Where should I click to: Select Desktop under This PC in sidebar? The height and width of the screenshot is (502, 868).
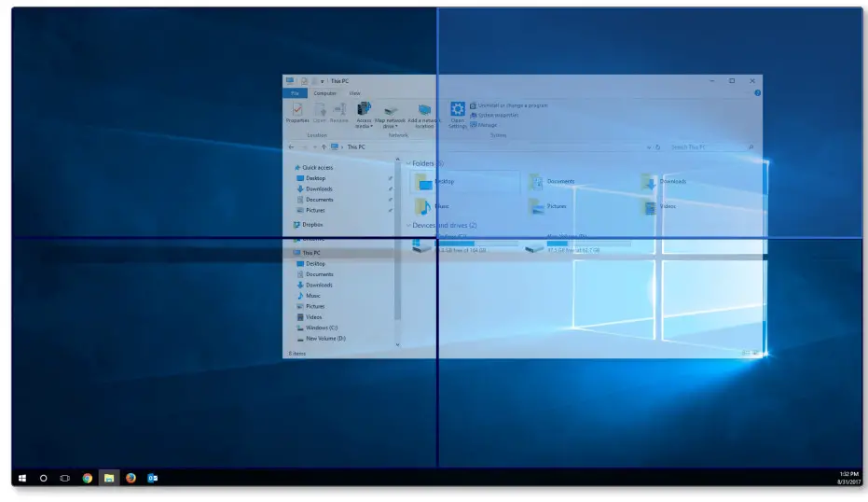pyautogui.click(x=311, y=264)
